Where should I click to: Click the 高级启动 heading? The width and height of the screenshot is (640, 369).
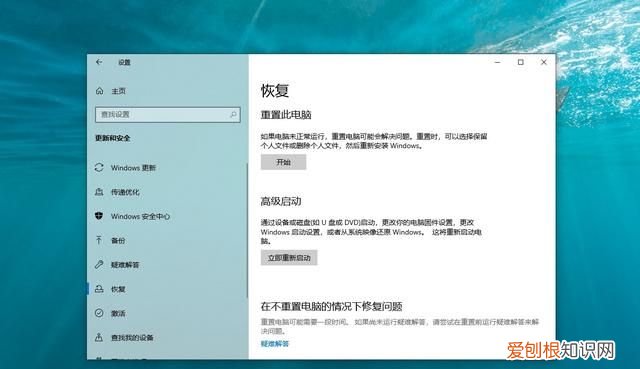[x=281, y=201]
